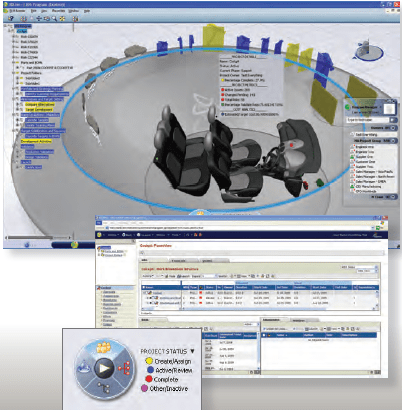Screen dimensions: 402x410
Task: Toggle the Active/Review blue status circle
Action: point(150,370)
